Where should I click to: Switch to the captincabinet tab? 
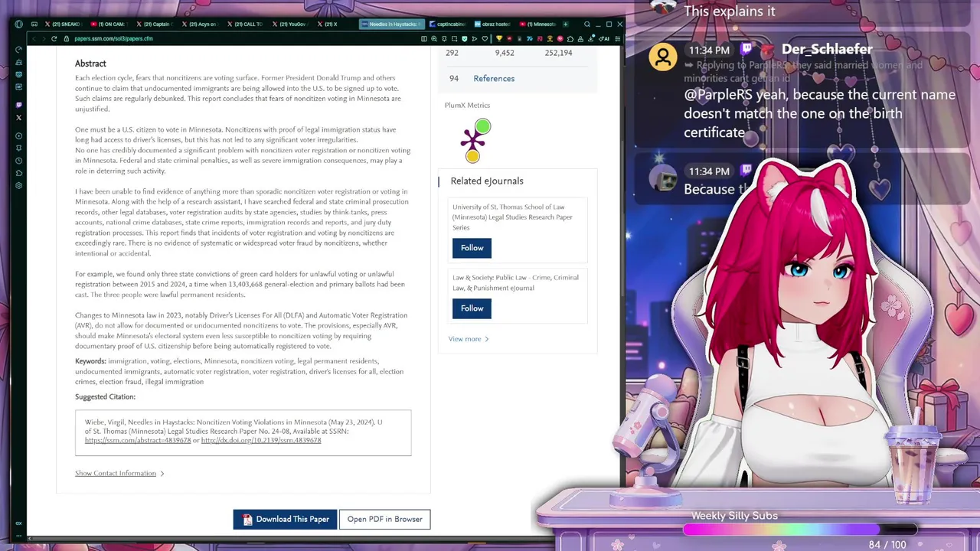pos(447,24)
